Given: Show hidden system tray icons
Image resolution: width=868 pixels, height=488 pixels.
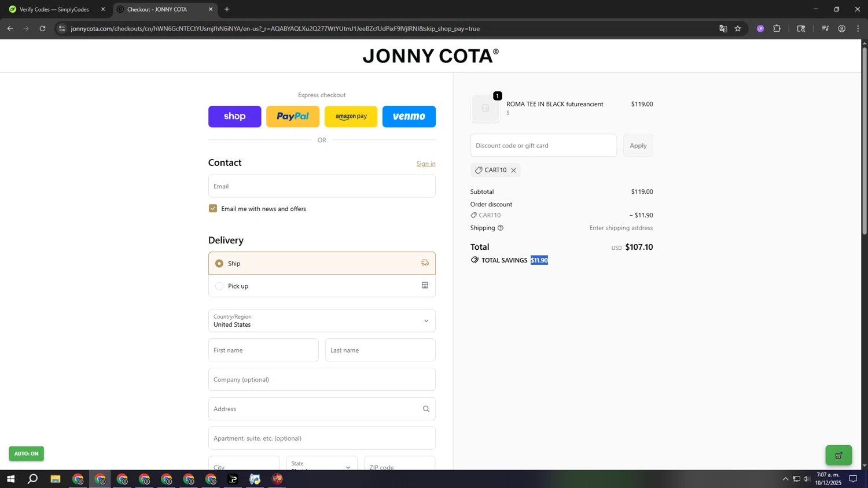Looking at the screenshot, I should [x=785, y=479].
